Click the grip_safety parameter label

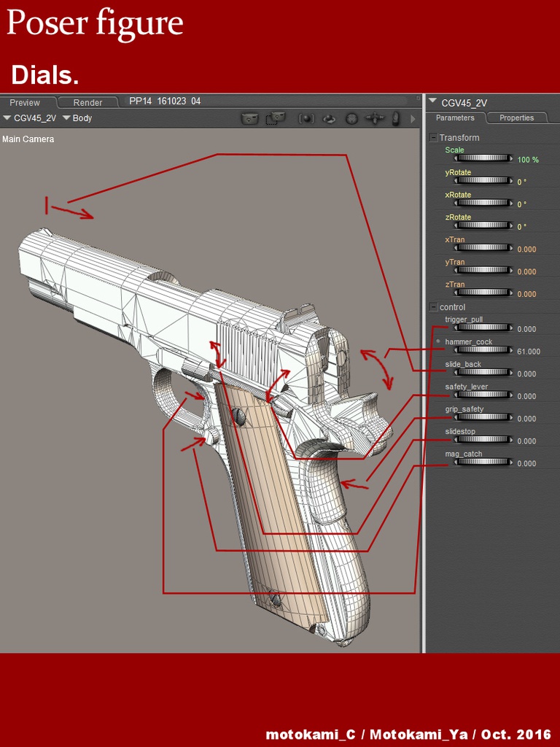[464, 409]
